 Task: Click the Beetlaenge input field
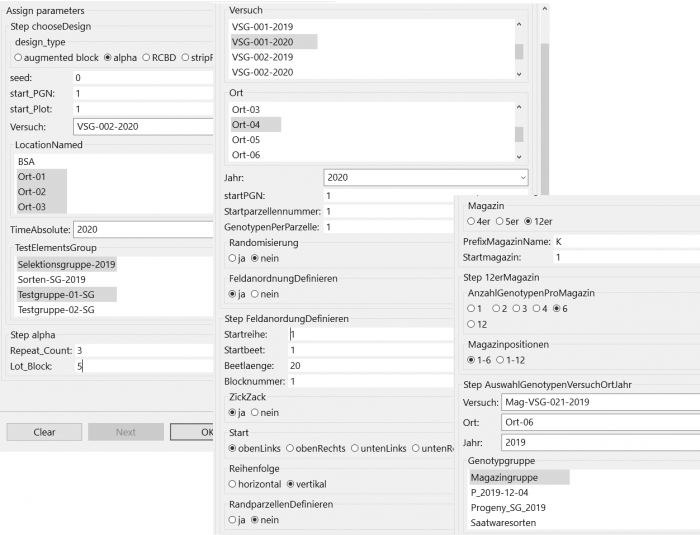[371, 366]
